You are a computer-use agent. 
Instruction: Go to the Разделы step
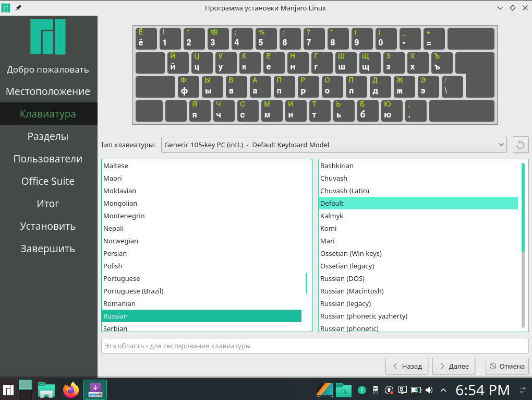pos(48,136)
